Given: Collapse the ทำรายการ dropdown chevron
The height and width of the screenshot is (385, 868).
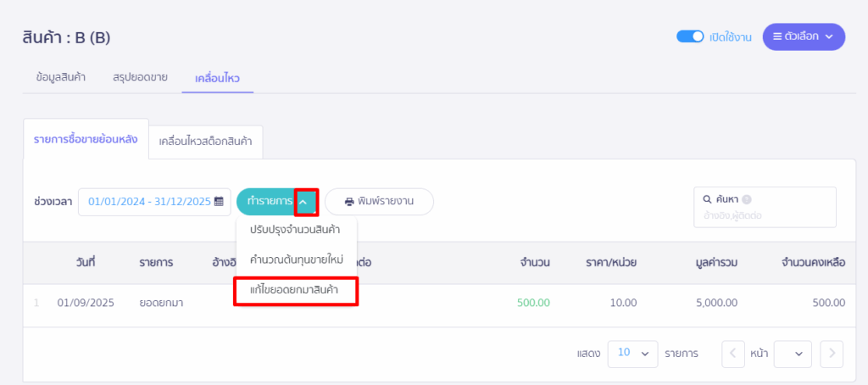Looking at the screenshot, I should tap(304, 202).
